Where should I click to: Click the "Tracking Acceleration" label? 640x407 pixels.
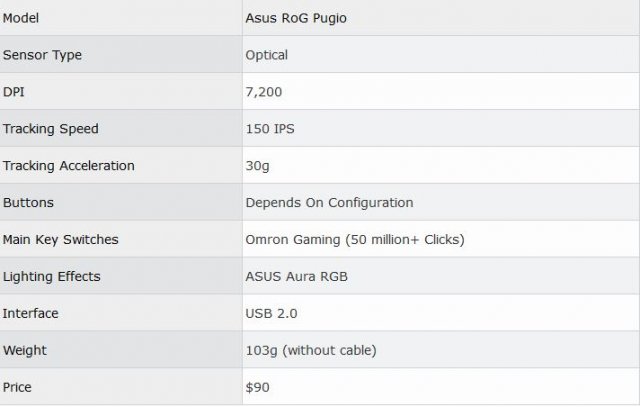coord(68,166)
